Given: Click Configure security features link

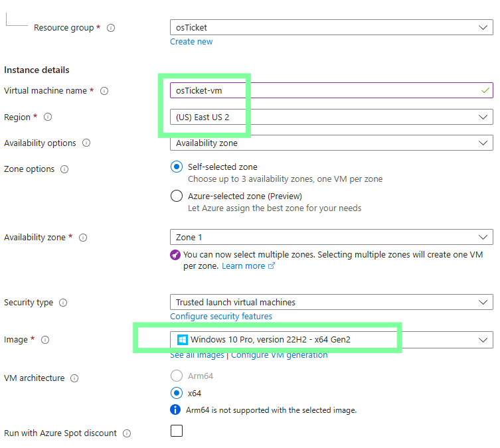Looking at the screenshot, I should tap(221, 317).
